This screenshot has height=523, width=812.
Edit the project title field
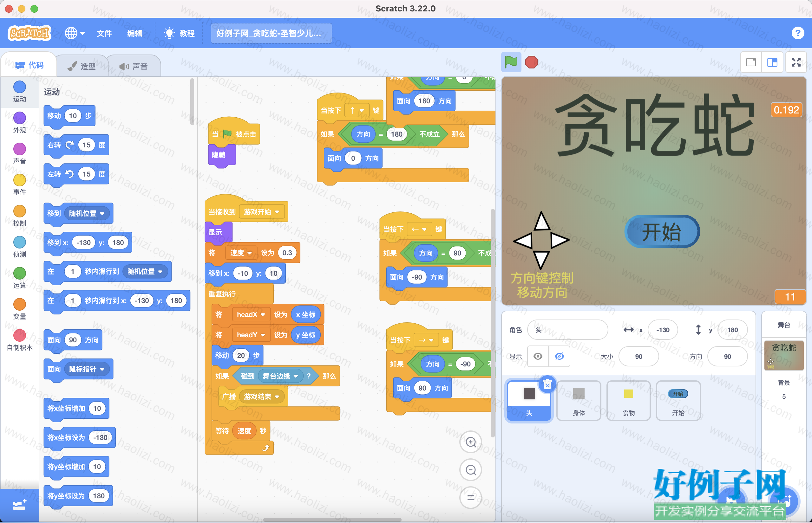coord(271,33)
